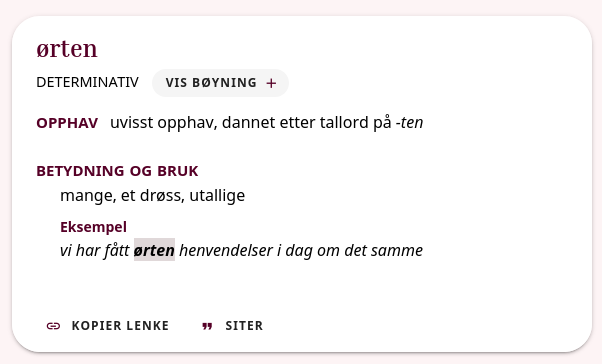602x364 pixels.
Task: Click the italic -ten suffix in etymology
Action: tap(409, 123)
